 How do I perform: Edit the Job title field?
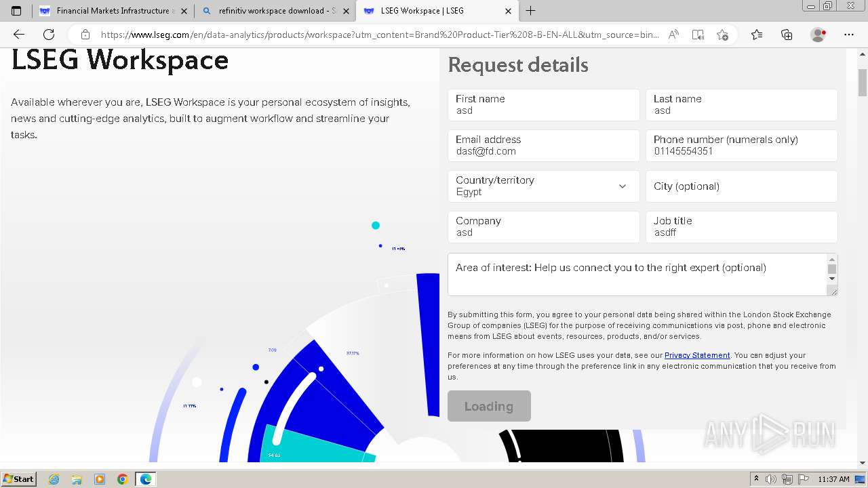[741, 227]
